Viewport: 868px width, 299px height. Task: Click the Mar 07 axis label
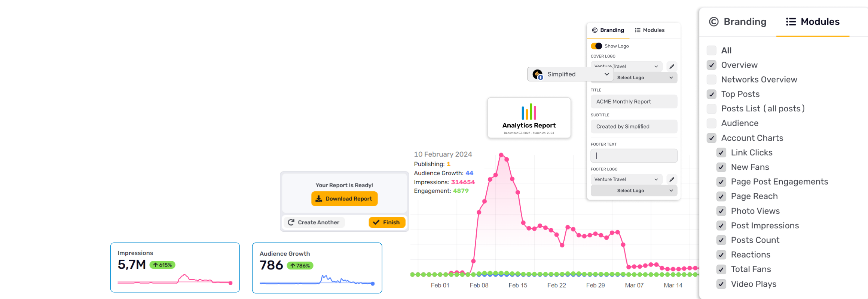[634, 286]
